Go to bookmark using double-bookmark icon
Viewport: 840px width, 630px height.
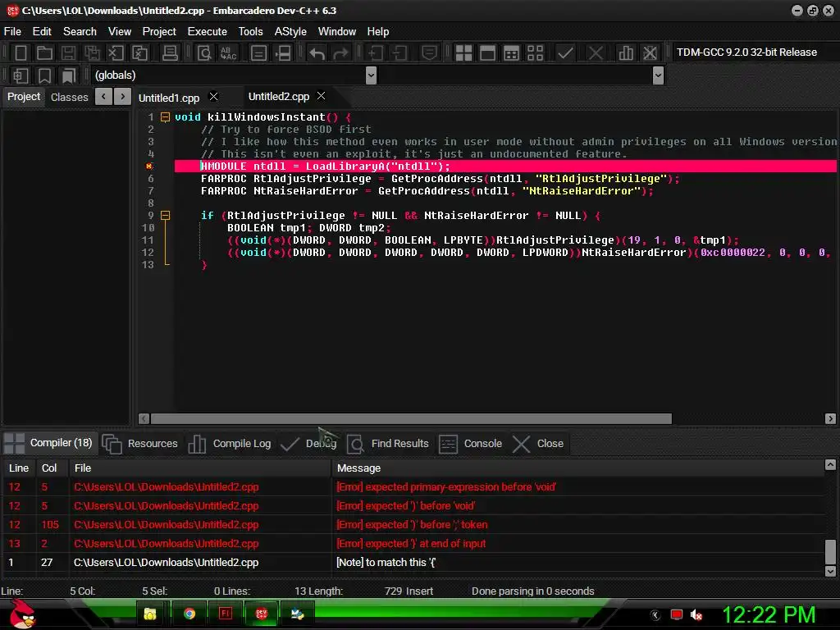68,75
